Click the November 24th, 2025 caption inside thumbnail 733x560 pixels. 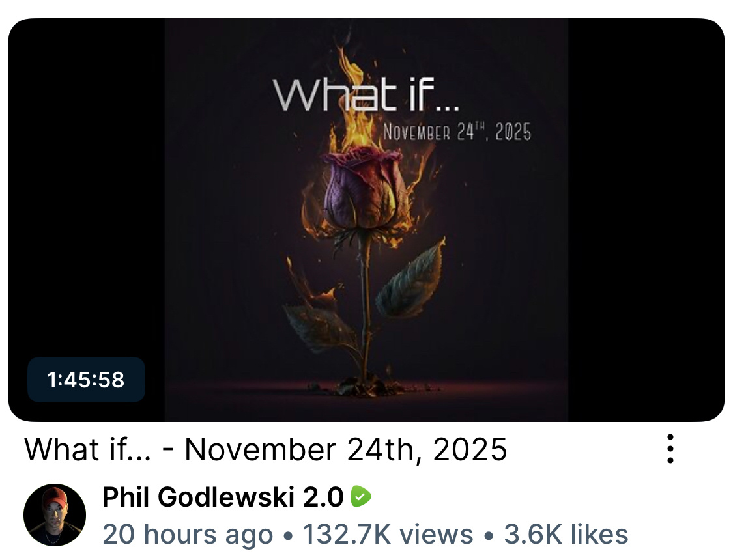click(457, 132)
